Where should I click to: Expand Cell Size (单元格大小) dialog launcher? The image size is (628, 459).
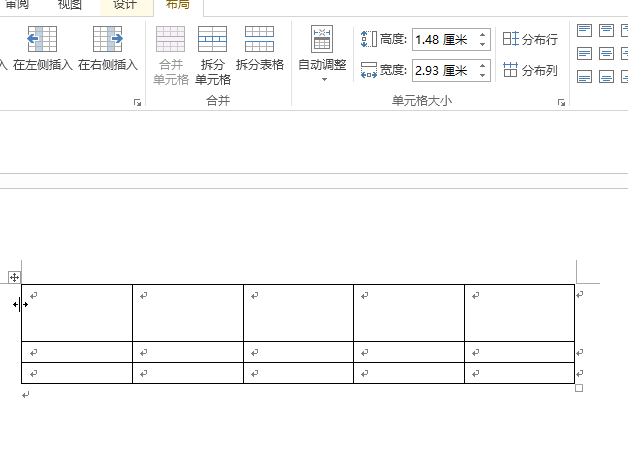coord(561,102)
